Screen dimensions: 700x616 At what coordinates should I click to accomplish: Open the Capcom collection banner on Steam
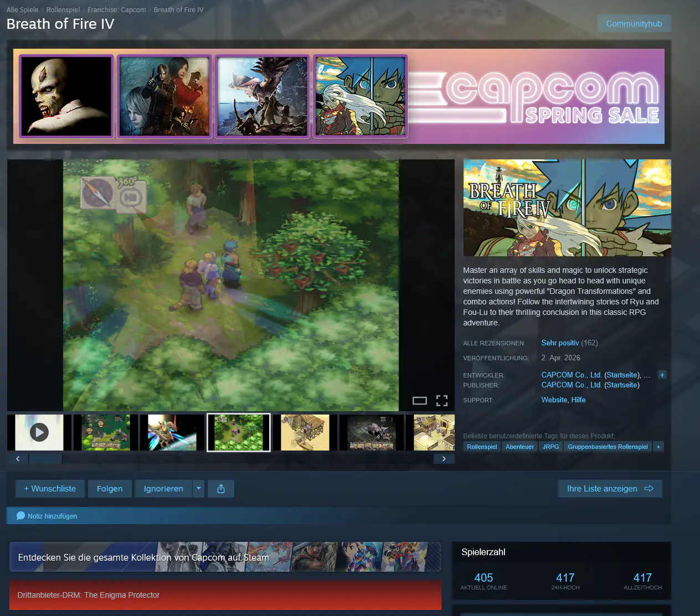pyautogui.click(x=225, y=557)
